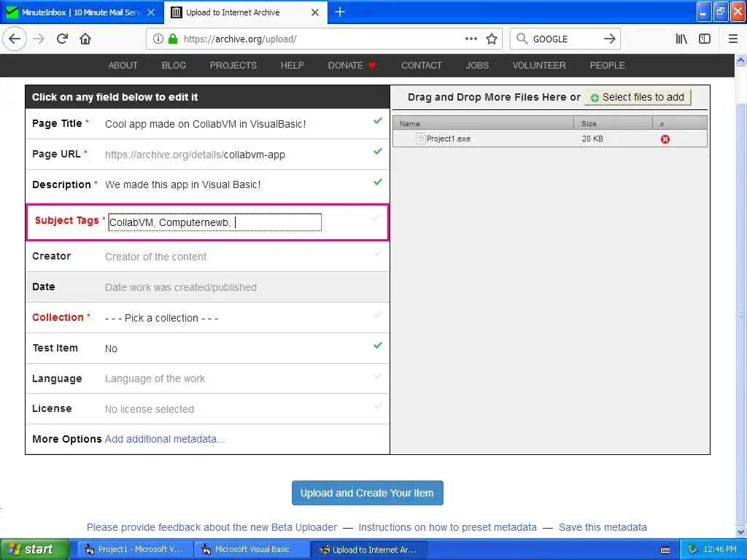Click page scrollbar up arrow
The width and height of the screenshot is (747, 560).
click(x=741, y=60)
